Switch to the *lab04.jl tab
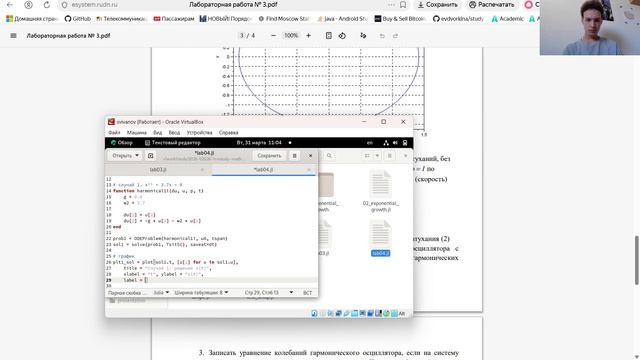Image resolution: width=640 pixels, height=360 pixels. tap(263, 169)
